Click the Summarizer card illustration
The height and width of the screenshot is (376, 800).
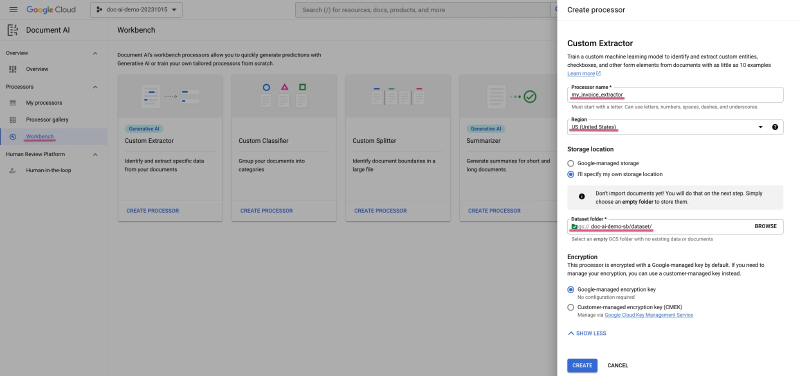click(508, 96)
